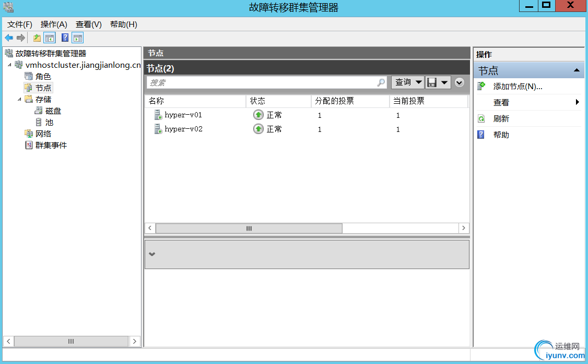Click 帮助 in the actions pane
This screenshot has height=364, width=588.
501,135
